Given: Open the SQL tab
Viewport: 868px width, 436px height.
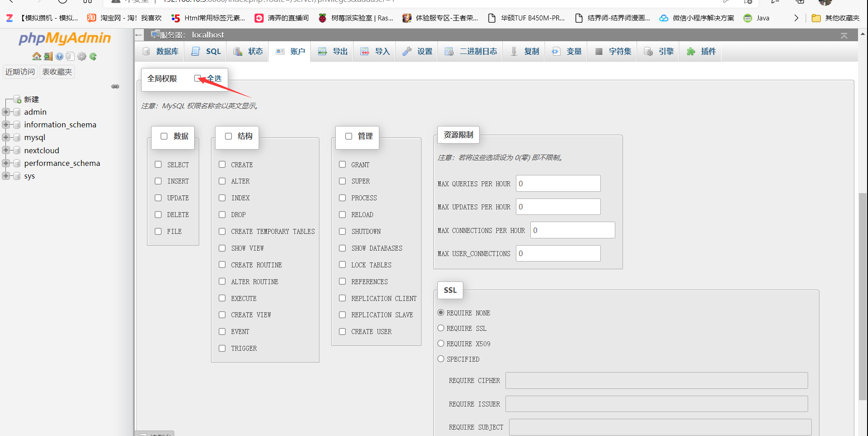Looking at the screenshot, I should [x=206, y=52].
